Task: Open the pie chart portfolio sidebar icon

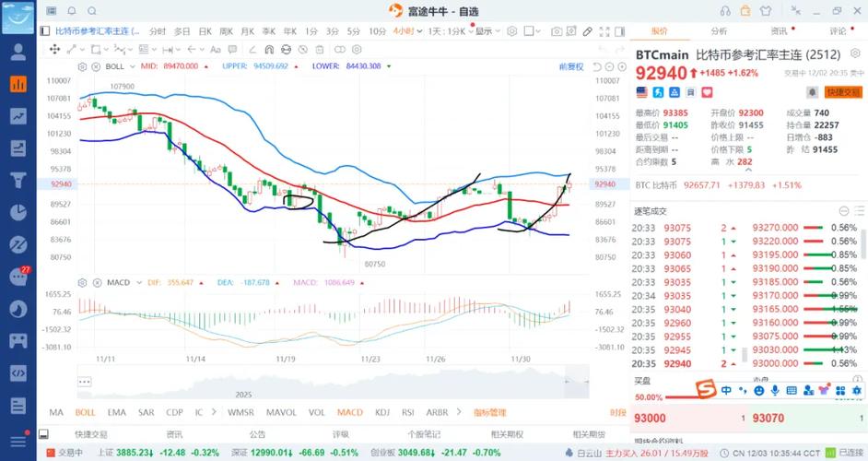Action: (18, 212)
